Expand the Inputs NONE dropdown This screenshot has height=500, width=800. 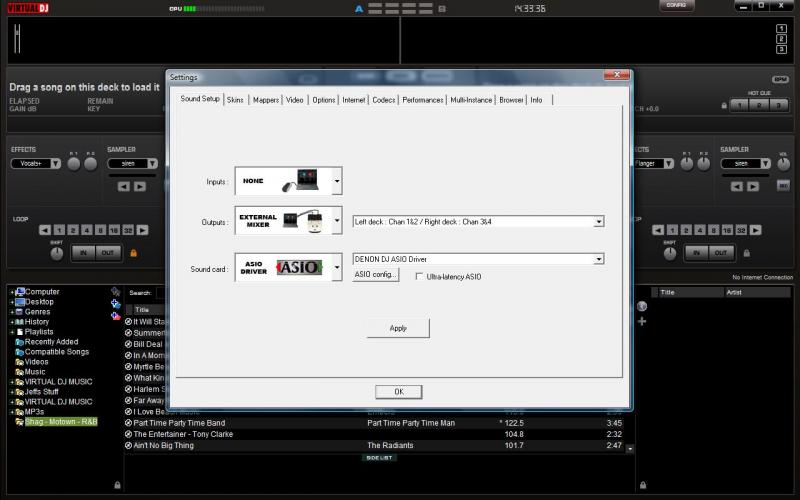point(337,181)
